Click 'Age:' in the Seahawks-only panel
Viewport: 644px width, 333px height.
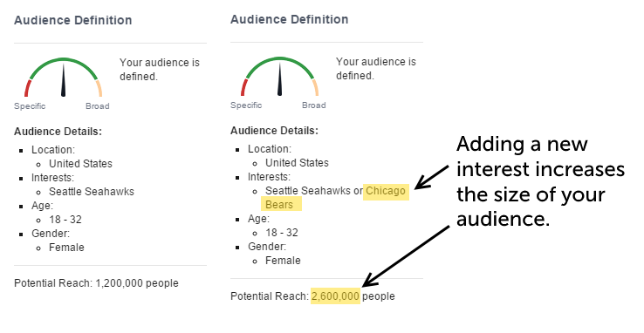(42, 206)
